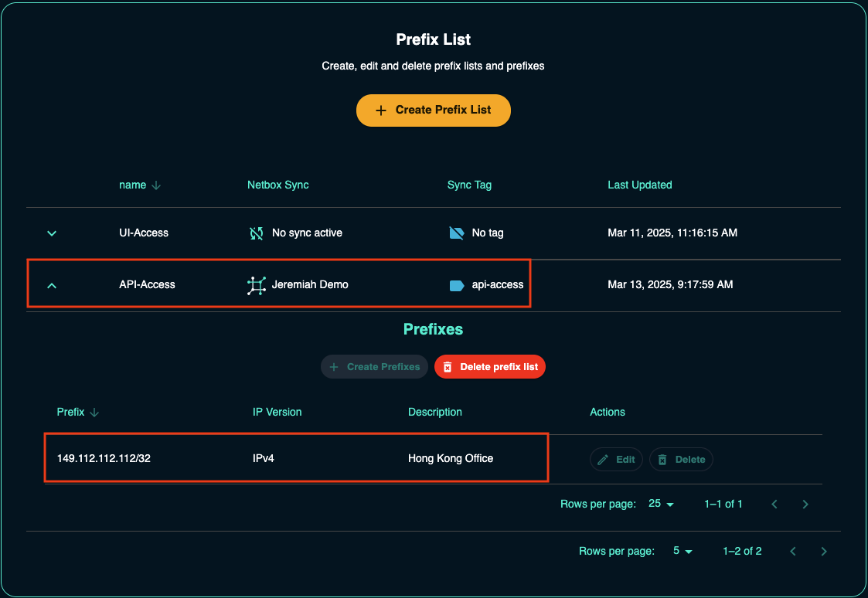
Task: Collapse the API-Access row
Action: point(52,285)
